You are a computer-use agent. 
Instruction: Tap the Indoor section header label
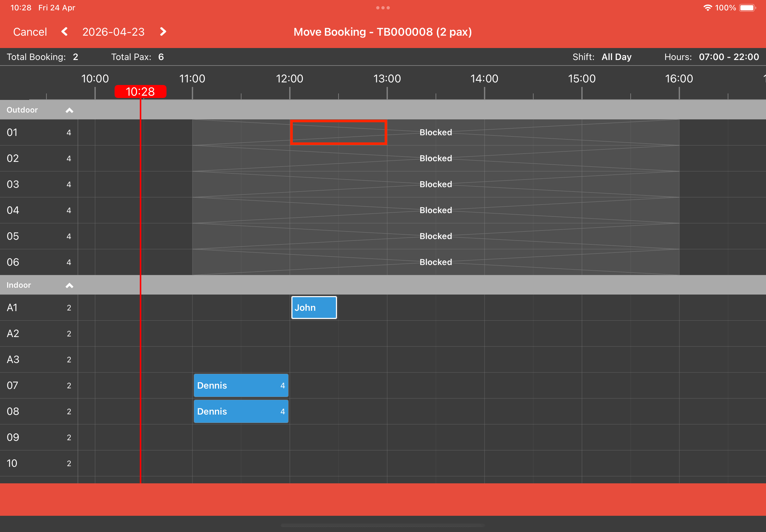tap(19, 285)
